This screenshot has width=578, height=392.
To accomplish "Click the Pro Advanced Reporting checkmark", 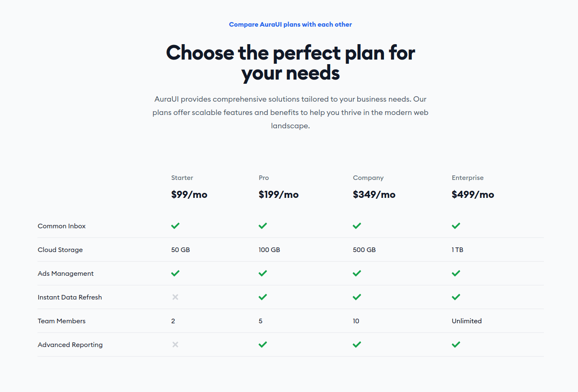I will coord(263,345).
